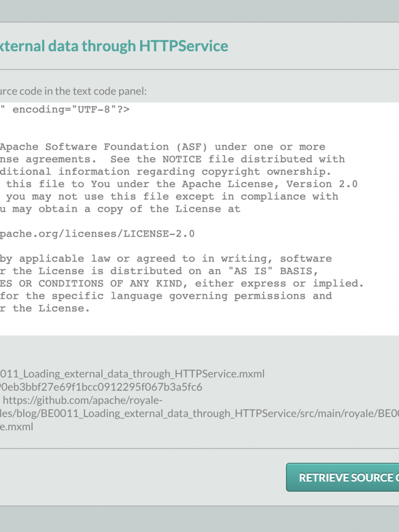This screenshot has width=399, height=532.
Task: Click the 'e.mxml' end of the URL
Action: click(x=17, y=427)
